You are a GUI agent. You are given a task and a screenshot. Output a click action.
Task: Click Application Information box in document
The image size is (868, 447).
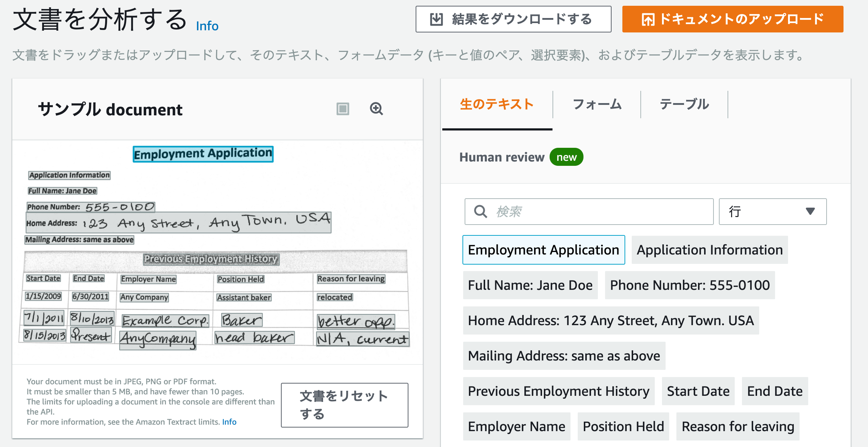pos(69,175)
